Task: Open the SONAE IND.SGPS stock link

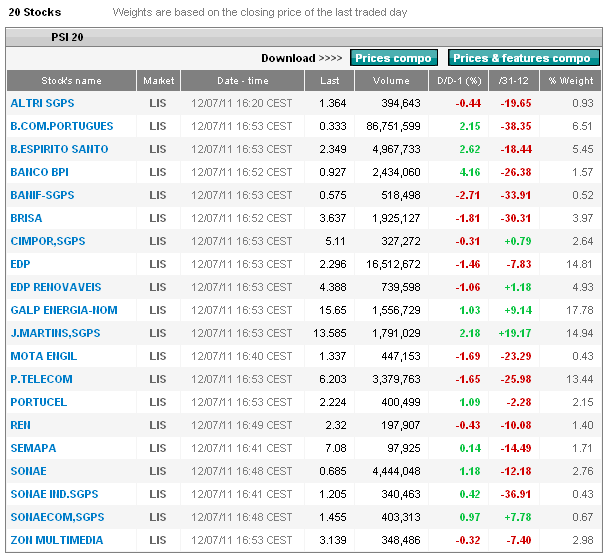Action: [x=54, y=494]
